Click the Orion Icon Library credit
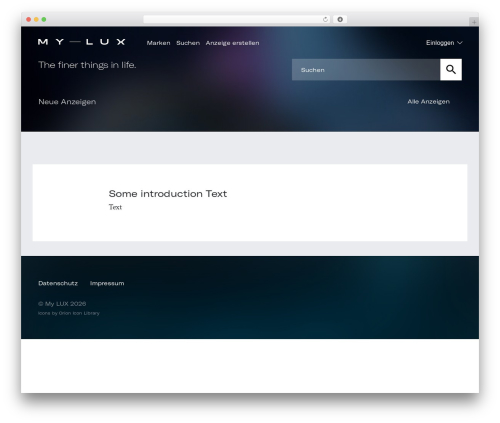The height and width of the screenshot is (423, 500). (x=69, y=313)
